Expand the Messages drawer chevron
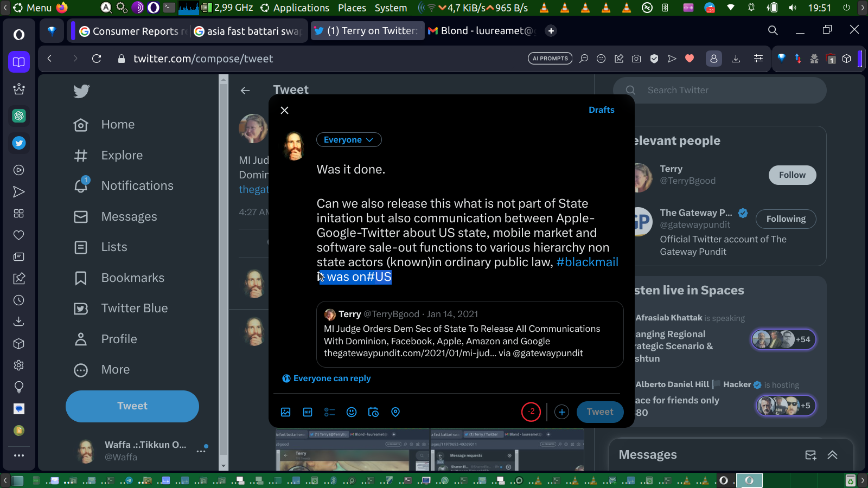 (x=833, y=455)
